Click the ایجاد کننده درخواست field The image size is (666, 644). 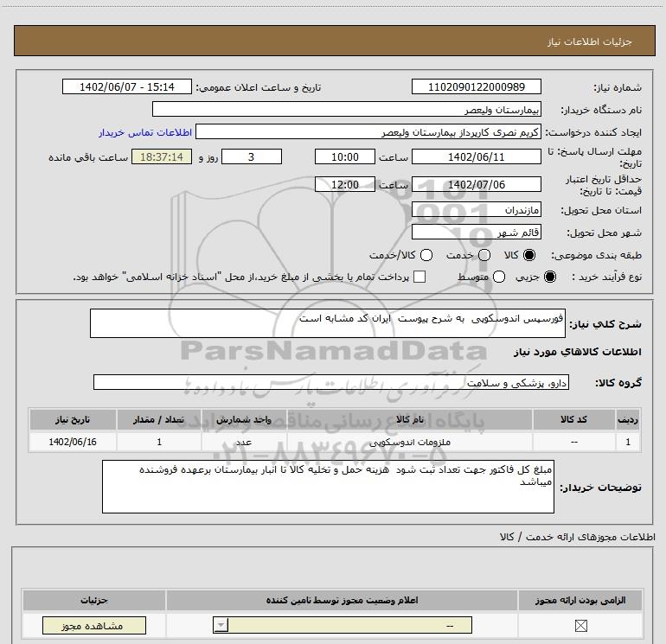click(368, 131)
